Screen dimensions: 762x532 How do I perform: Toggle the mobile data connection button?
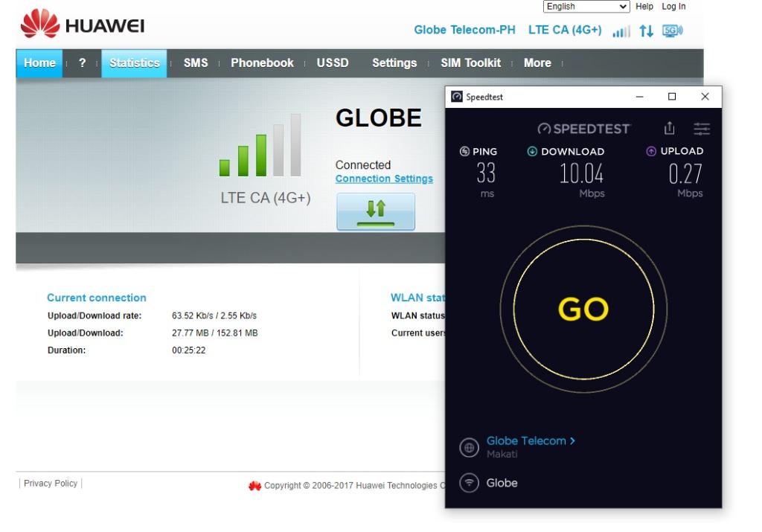tap(375, 211)
